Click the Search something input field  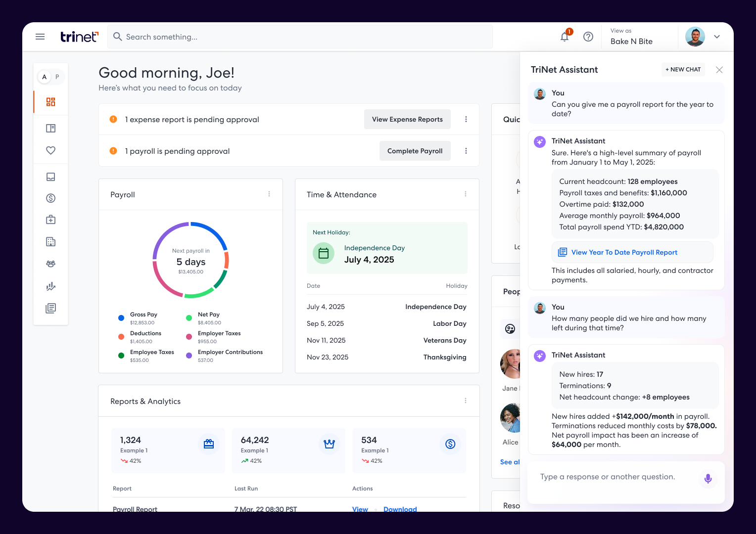(300, 37)
